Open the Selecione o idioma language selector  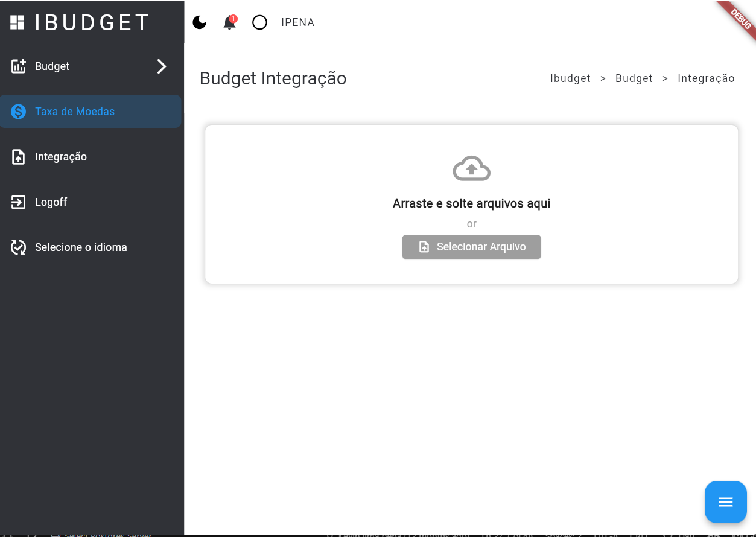[81, 247]
